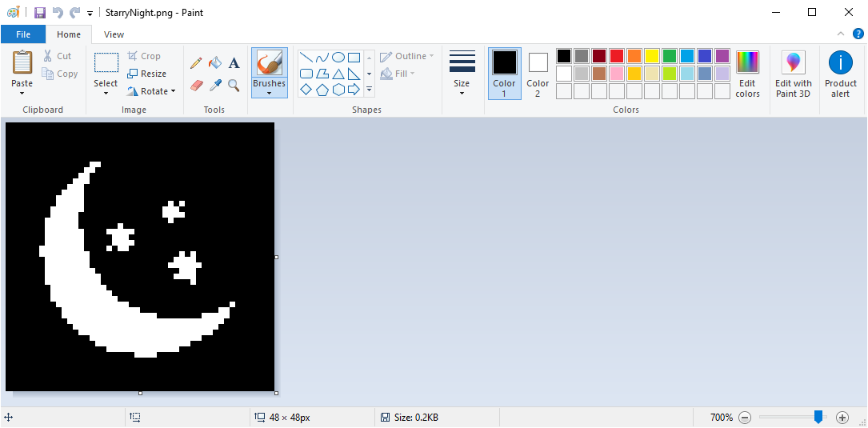Choose the Polygon shape
This screenshot has width=868, height=428.
[x=322, y=74]
